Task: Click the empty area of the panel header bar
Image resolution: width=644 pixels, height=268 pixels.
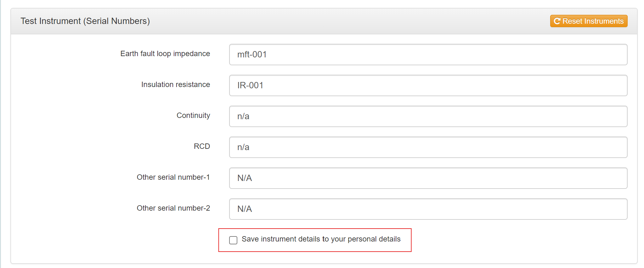Action: [346, 21]
